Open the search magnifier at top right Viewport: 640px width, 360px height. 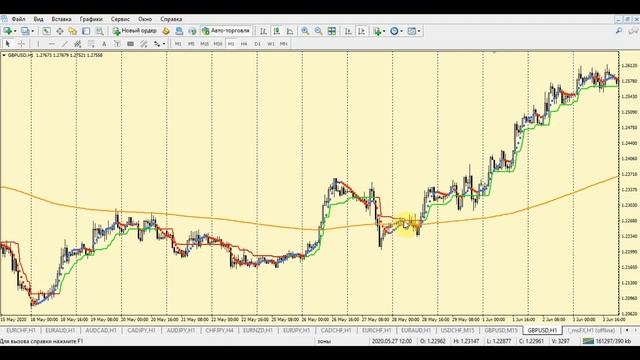coord(619,31)
